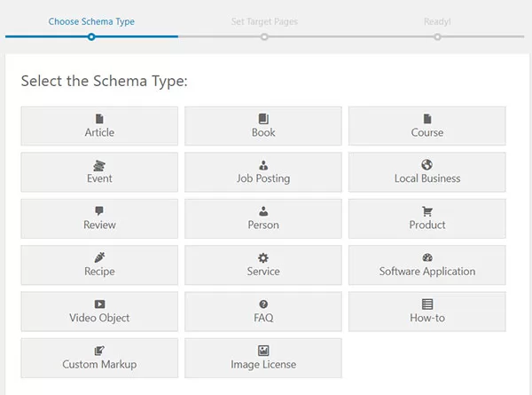This screenshot has width=532, height=395.
Task: Pick the Course schema type label
Action: tap(427, 132)
